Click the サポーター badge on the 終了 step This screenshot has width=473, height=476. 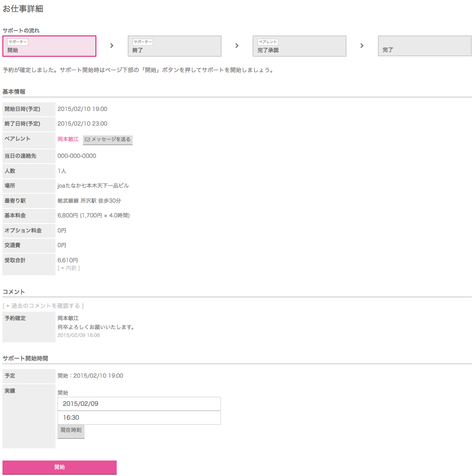(x=142, y=42)
